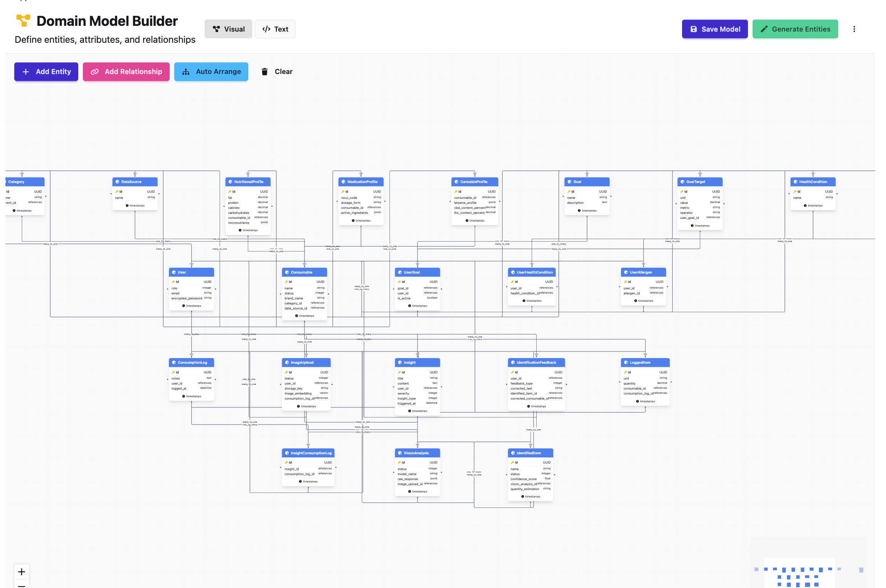Click the zoom-in plus control

22,572
